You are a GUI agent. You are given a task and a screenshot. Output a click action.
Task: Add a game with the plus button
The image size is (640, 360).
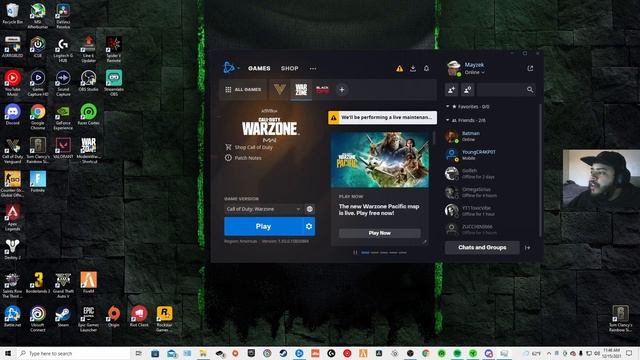(x=342, y=90)
